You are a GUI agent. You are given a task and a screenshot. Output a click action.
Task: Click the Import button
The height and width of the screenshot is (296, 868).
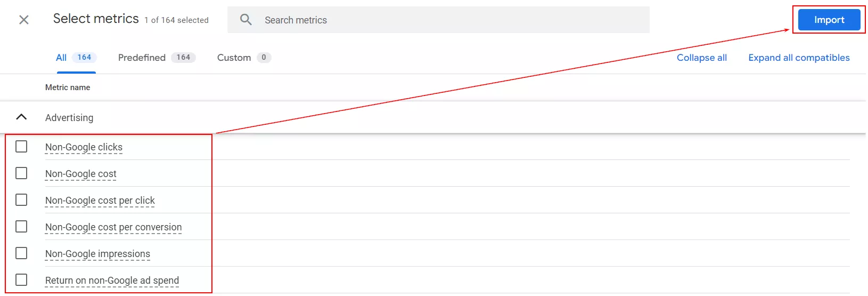(829, 20)
